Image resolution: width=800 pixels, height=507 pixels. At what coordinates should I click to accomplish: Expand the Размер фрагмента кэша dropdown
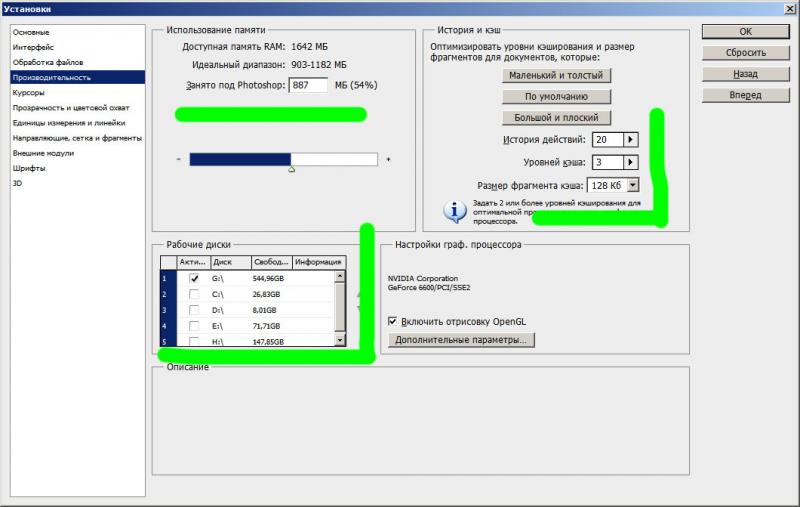[x=633, y=185]
